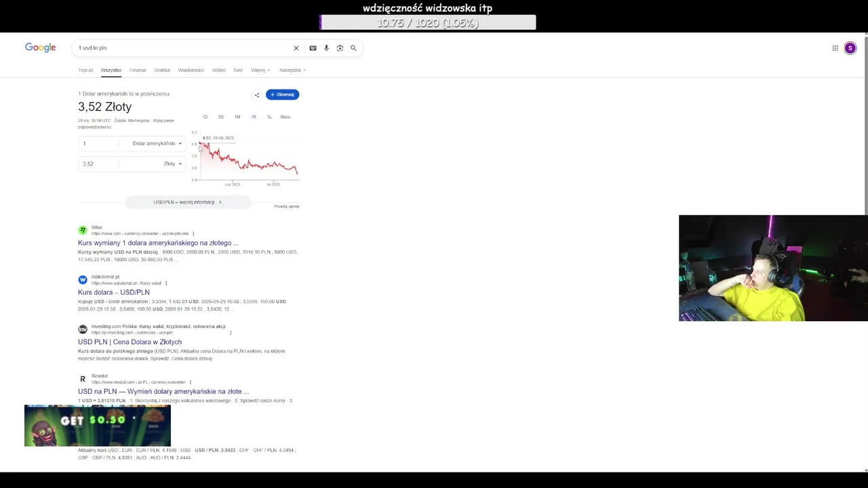Switch the chart to the 5L range
The width and height of the screenshot is (868, 488).
269,117
